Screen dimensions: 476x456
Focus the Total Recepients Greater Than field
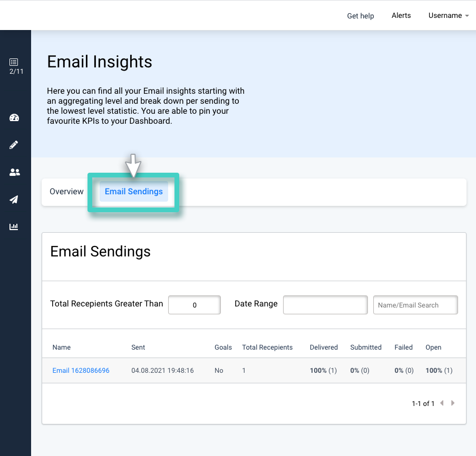[x=195, y=305]
